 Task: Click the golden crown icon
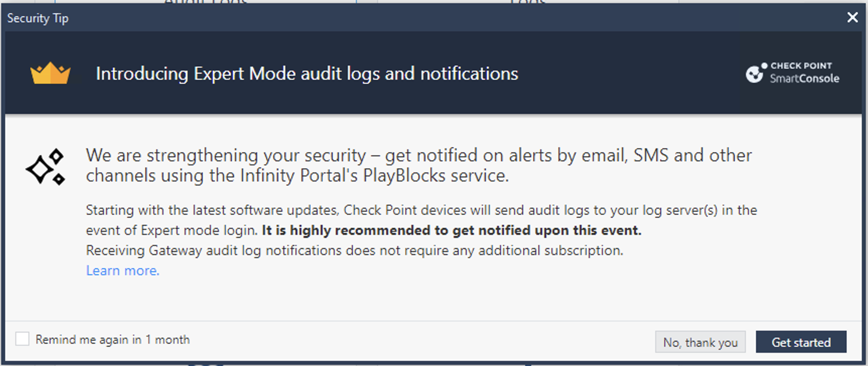(50, 74)
